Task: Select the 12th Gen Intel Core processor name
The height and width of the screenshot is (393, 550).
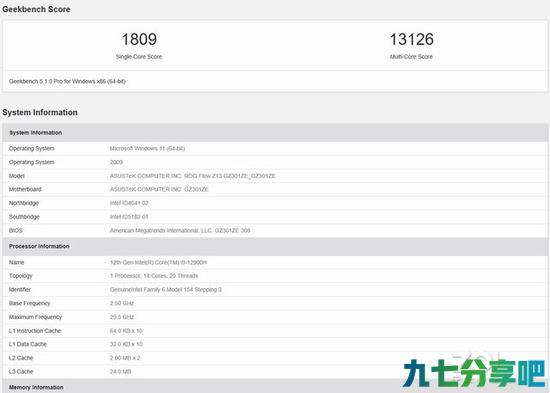Action: point(158,262)
